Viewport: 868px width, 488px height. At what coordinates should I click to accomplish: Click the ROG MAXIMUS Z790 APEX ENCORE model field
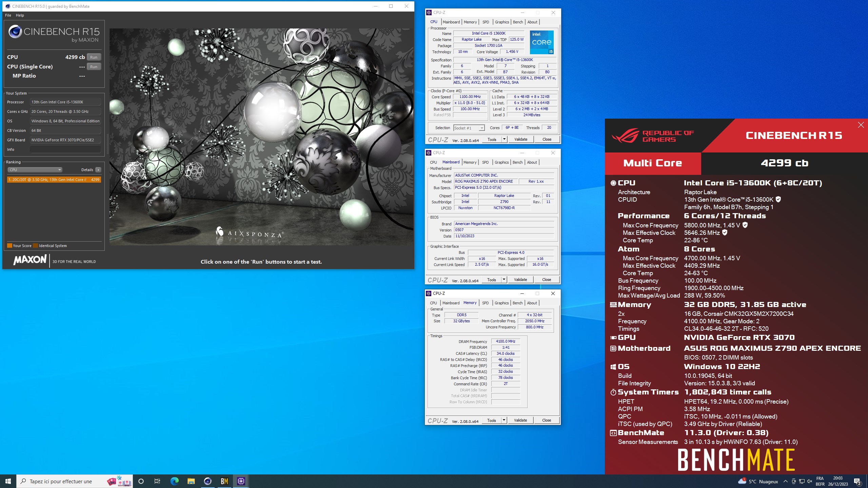click(486, 181)
